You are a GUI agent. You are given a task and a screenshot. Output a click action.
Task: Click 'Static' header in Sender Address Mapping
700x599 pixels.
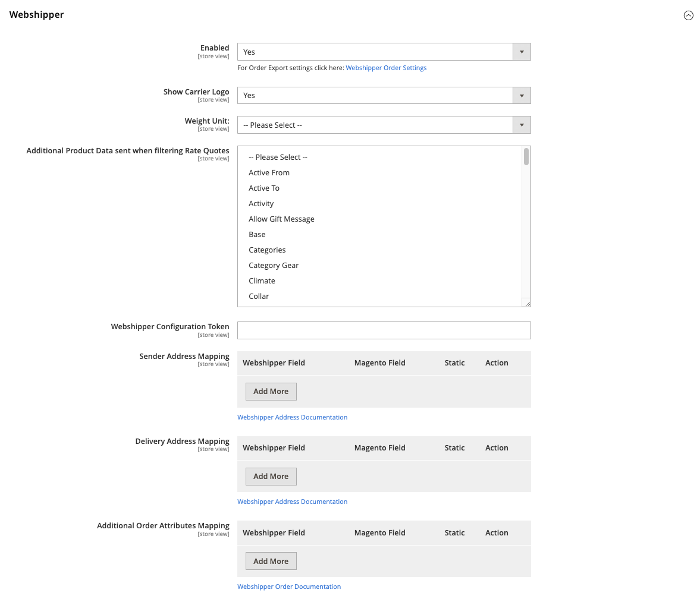coord(454,363)
